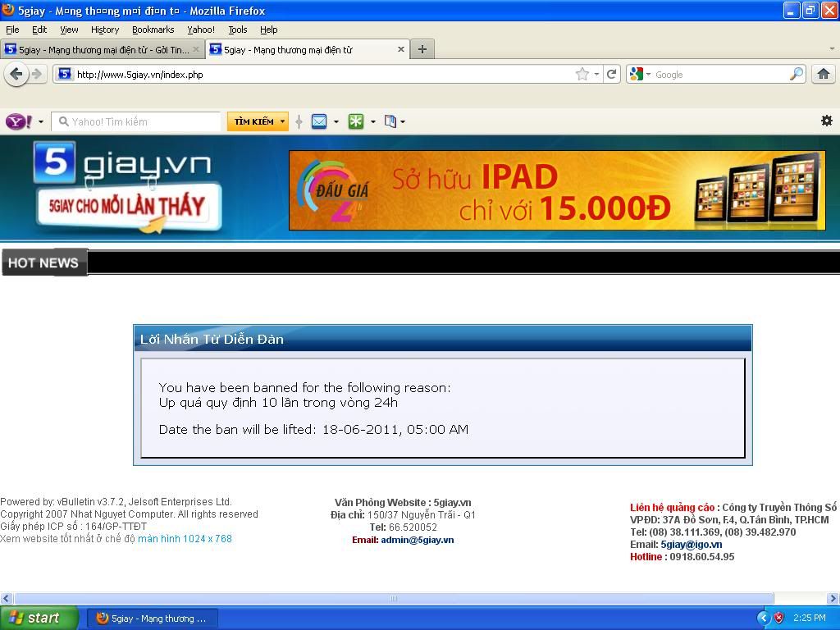Click the Windows Start button
840x630 pixels.
(x=39, y=618)
